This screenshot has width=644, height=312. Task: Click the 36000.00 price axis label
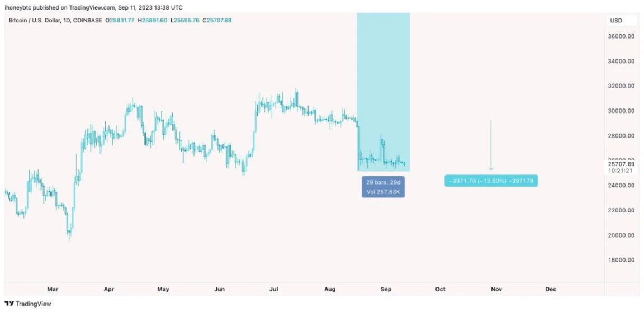tap(621, 36)
